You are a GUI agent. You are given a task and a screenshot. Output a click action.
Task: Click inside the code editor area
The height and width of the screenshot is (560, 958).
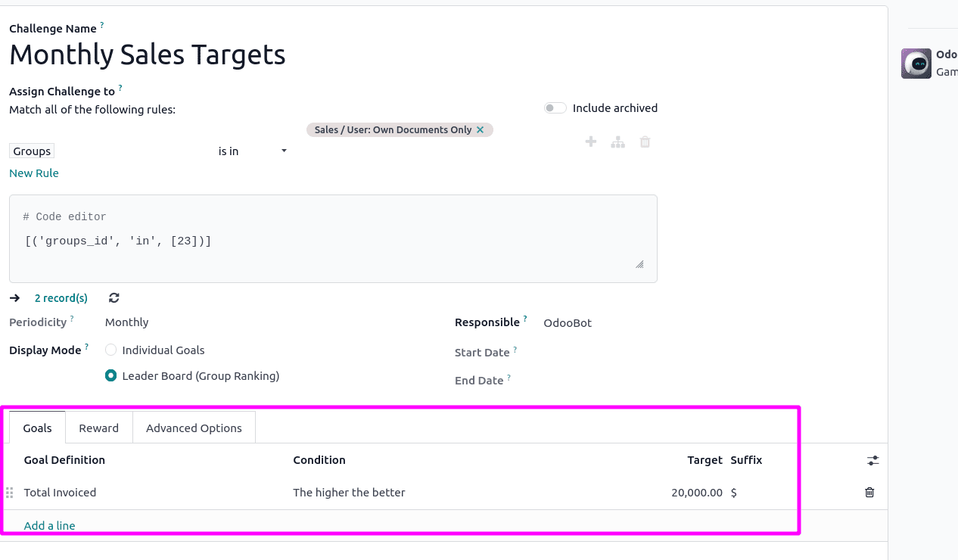click(x=333, y=238)
